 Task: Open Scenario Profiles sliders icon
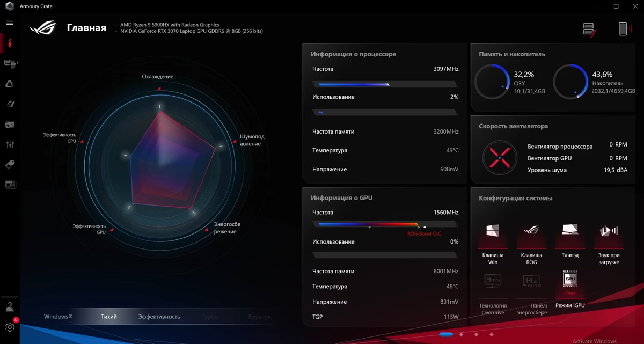pyautogui.click(x=10, y=144)
